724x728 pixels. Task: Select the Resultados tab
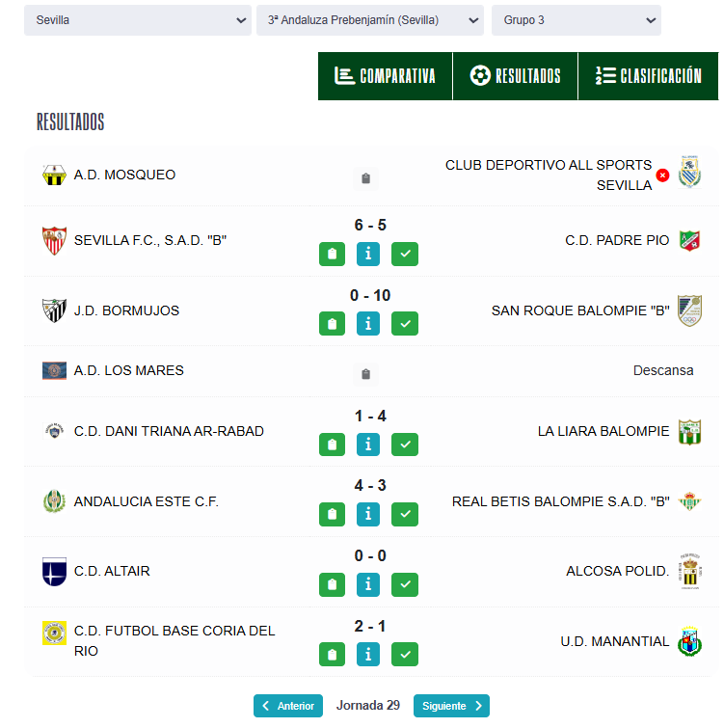click(515, 76)
